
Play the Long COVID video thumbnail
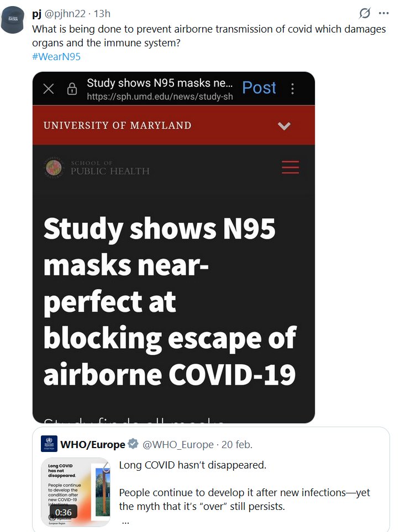coord(76,492)
